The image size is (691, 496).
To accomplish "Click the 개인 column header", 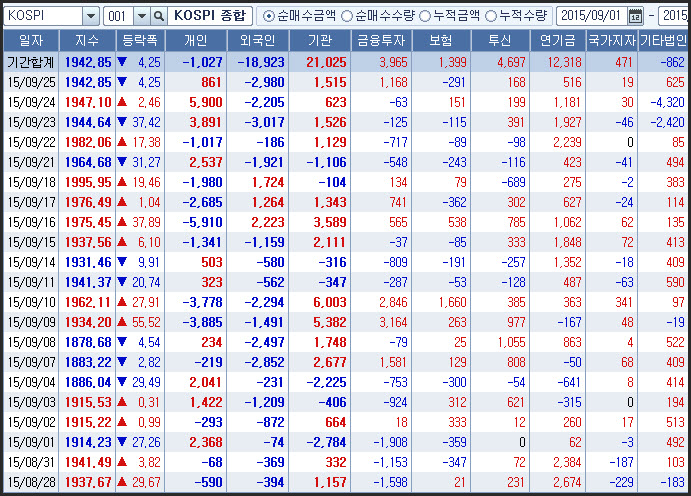I will 195,41.
